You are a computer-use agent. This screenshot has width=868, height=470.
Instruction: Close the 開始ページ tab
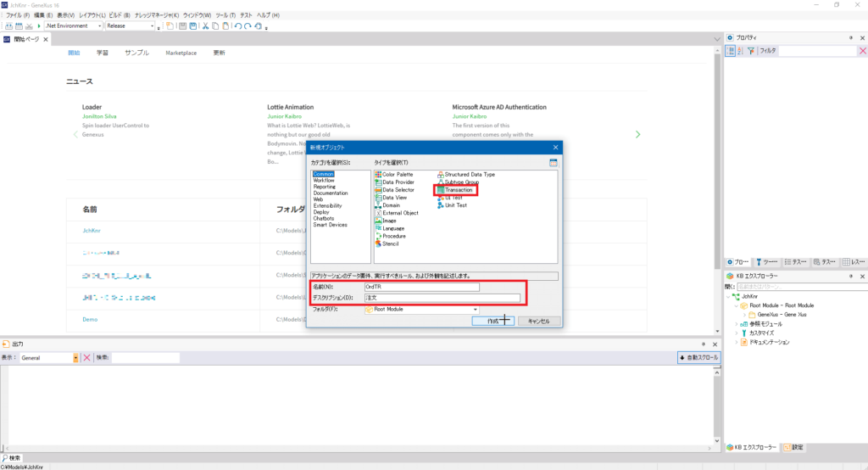pyautogui.click(x=46, y=39)
